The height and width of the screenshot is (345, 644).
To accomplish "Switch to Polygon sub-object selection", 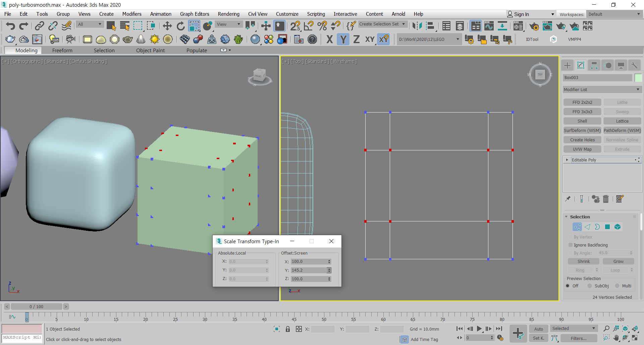I will pyautogui.click(x=607, y=227).
